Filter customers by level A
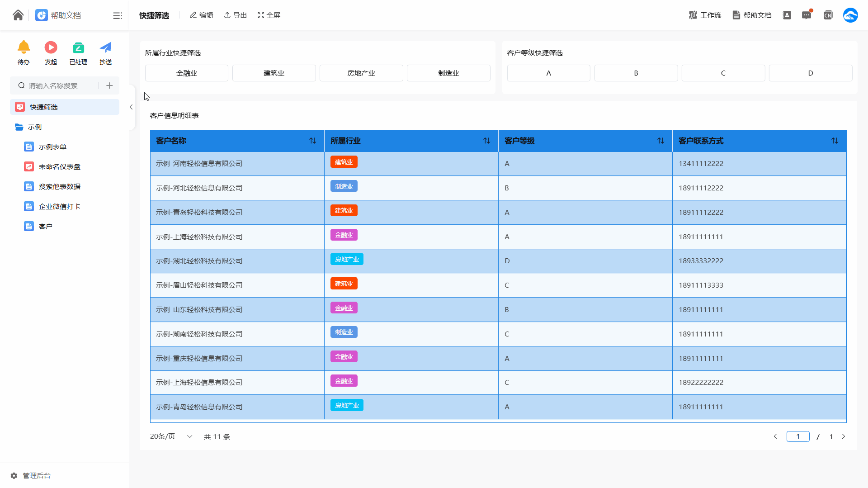 tap(548, 73)
